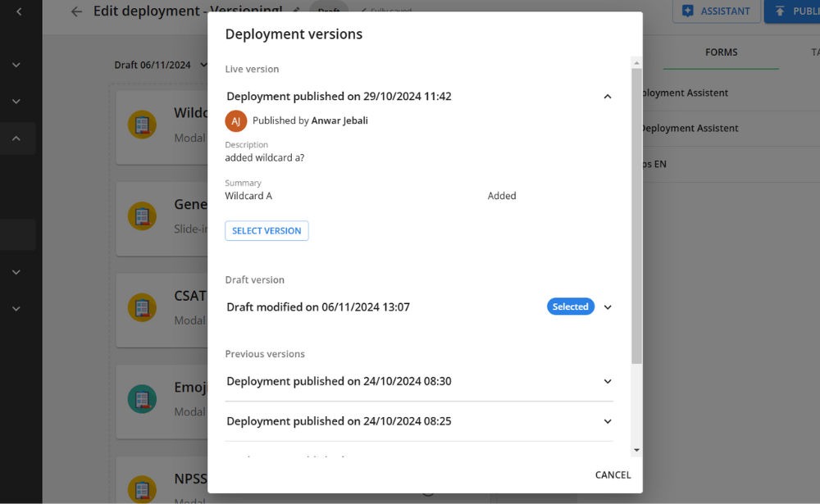The height and width of the screenshot is (504, 820).
Task: Open the NPSS survey icon at the bottom
Action: tap(143, 489)
